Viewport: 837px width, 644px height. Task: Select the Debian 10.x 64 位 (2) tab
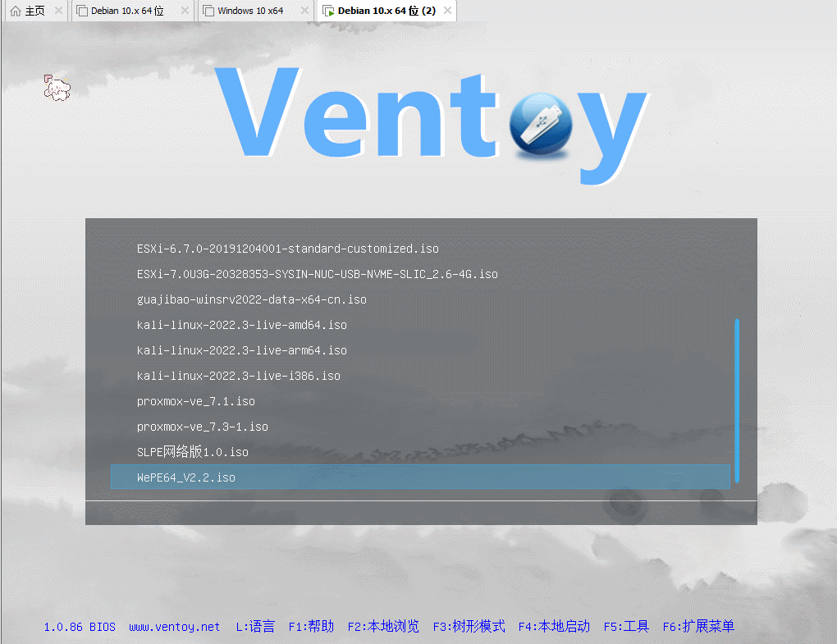(x=386, y=11)
